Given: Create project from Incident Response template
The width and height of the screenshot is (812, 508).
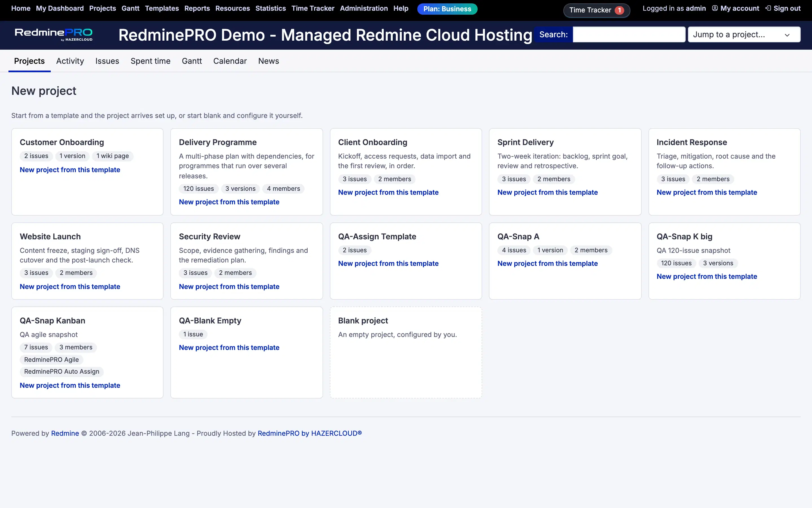Looking at the screenshot, I should coord(707,192).
